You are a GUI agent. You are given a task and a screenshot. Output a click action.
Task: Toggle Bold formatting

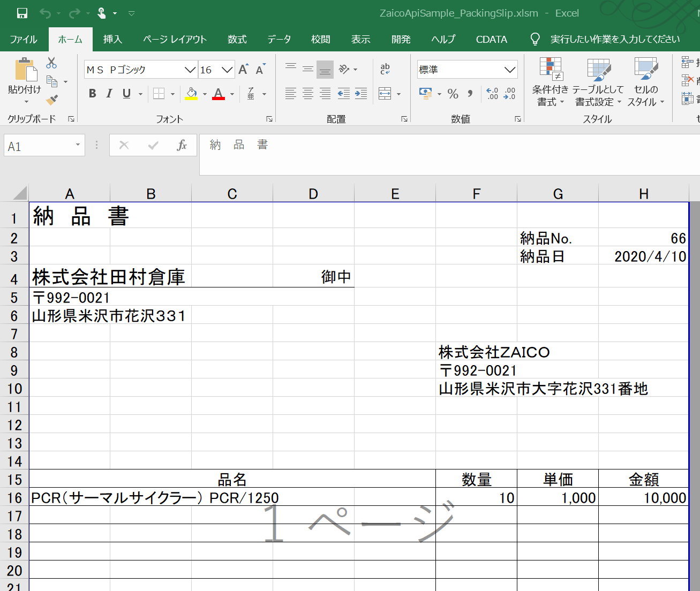tap(93, 94)
